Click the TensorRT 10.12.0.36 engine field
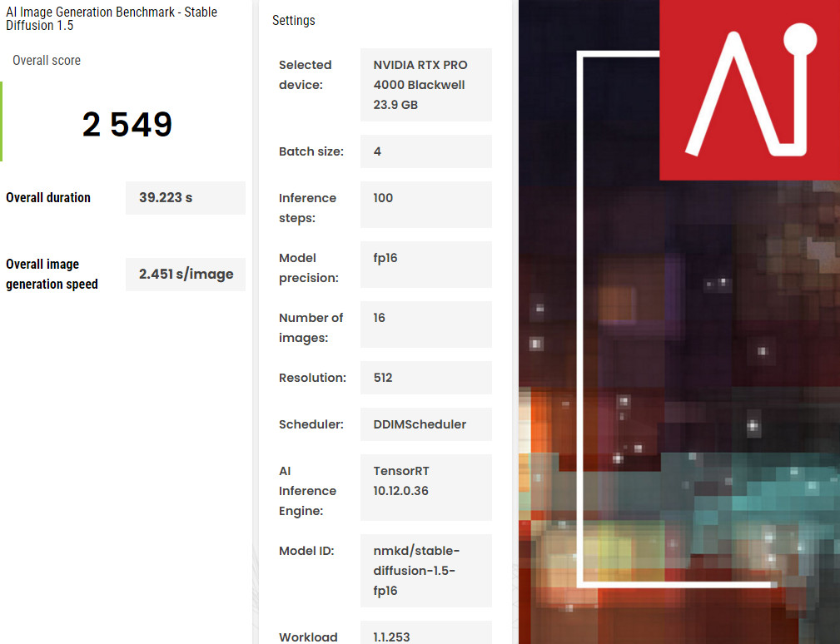This screenshot has height=644, width=840. pos(425,488)
